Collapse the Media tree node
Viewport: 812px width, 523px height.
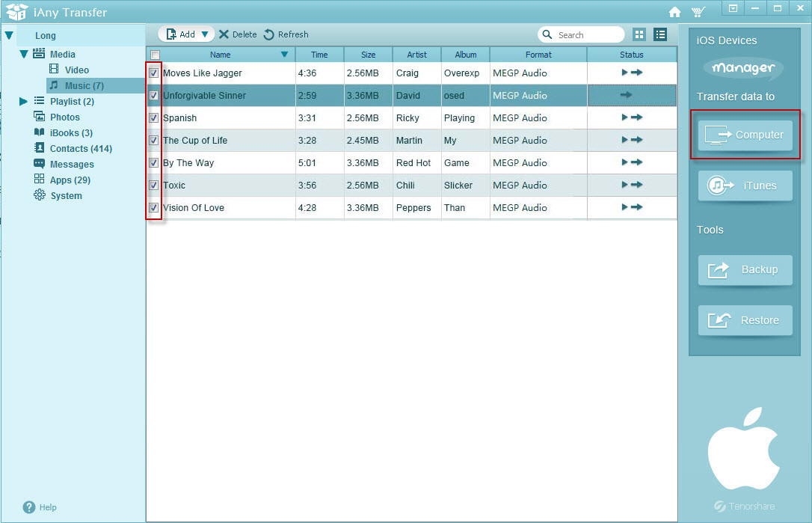coord(23,54)
